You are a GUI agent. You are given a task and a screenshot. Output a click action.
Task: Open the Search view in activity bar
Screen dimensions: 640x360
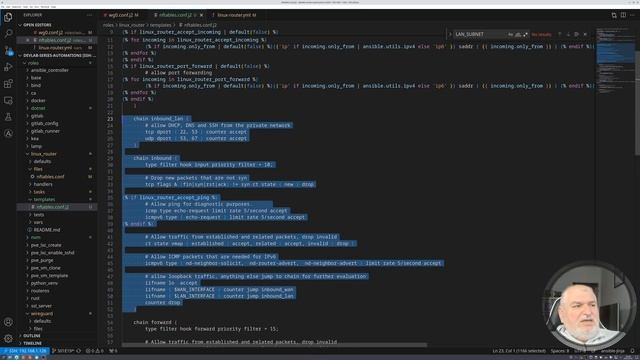point(8,33)
